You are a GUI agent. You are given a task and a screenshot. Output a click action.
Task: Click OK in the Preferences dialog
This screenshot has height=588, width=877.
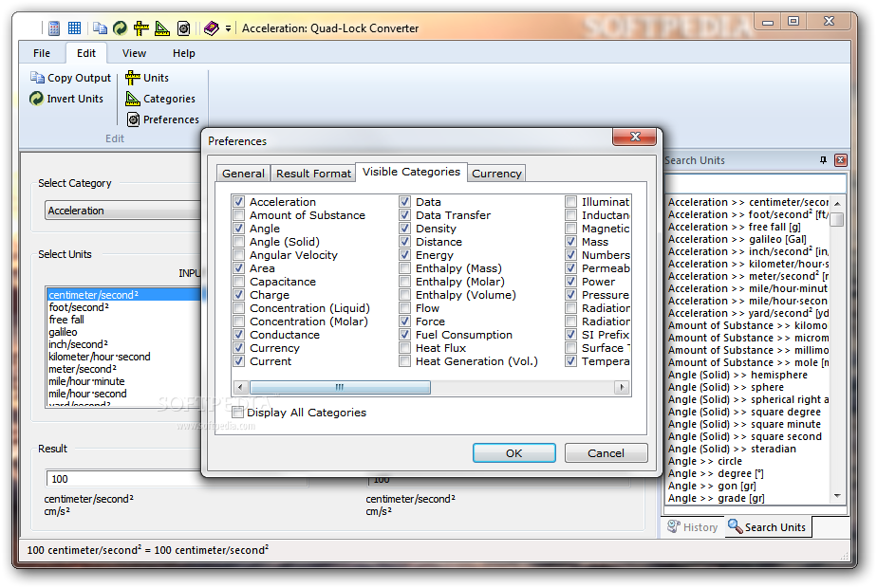click(x=514, y=453)
